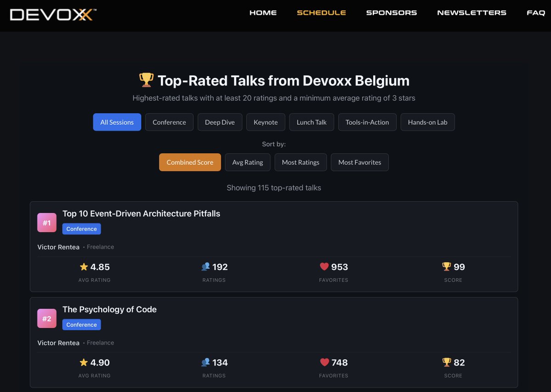Click Victor Rentea under Psychology of Code
This screenshot has width=551, height=392.
tap(58, 343)
